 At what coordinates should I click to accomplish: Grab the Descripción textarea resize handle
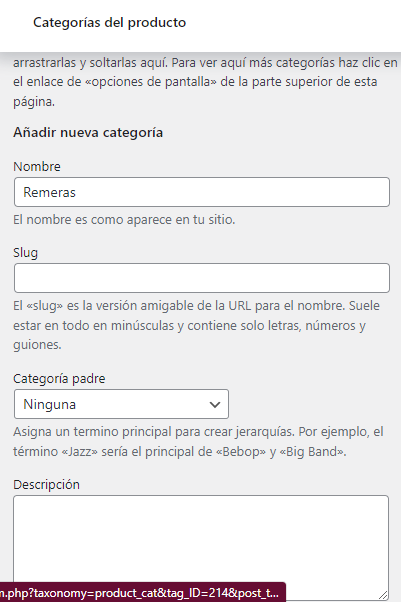(x=383, y=595)
